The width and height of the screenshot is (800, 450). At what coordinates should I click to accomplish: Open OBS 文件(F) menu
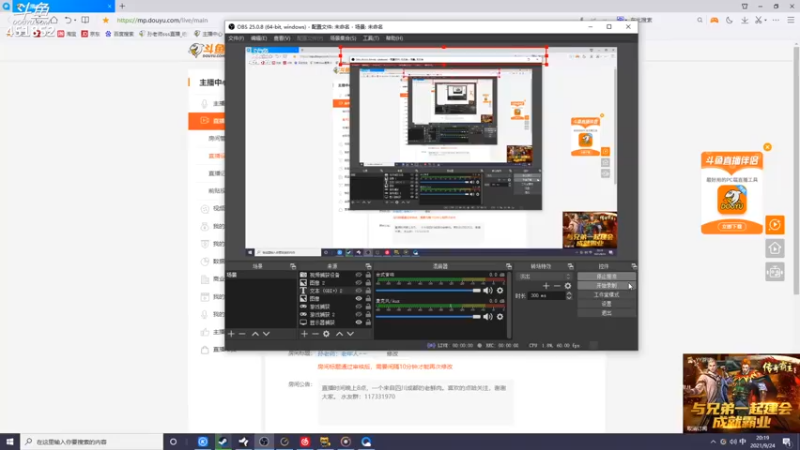pos(236,38)
